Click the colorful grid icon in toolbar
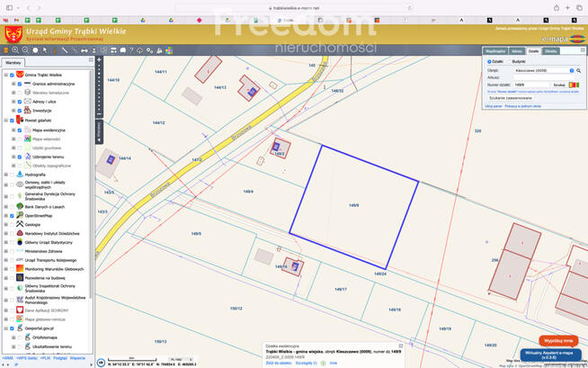This screenshot has width=588, height=368. click(169, 50)
